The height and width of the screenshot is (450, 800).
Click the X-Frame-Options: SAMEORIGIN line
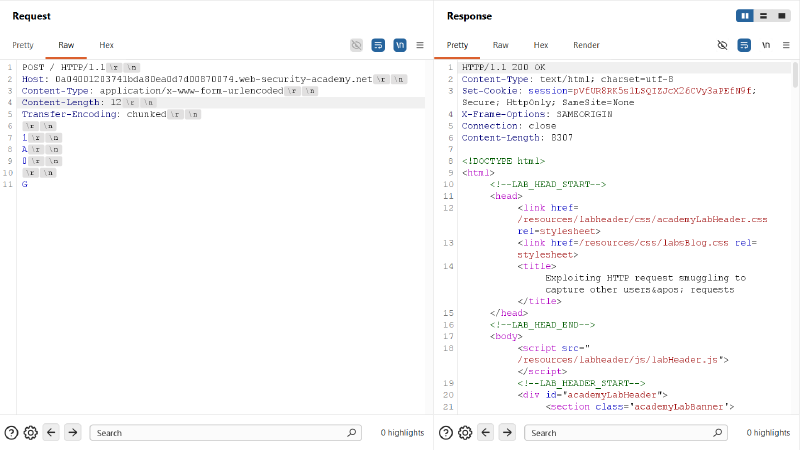tap(537, 114)
